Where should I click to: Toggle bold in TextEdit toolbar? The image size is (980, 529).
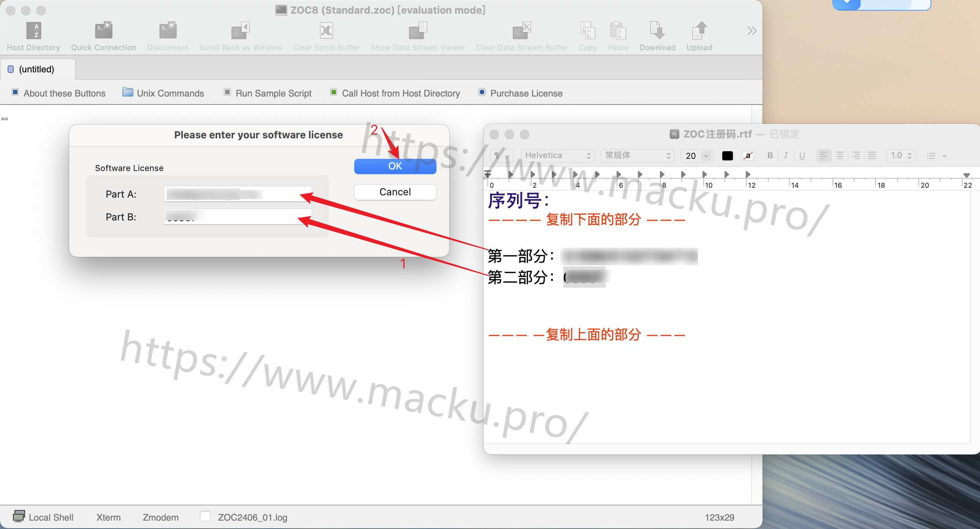(770, 155)
